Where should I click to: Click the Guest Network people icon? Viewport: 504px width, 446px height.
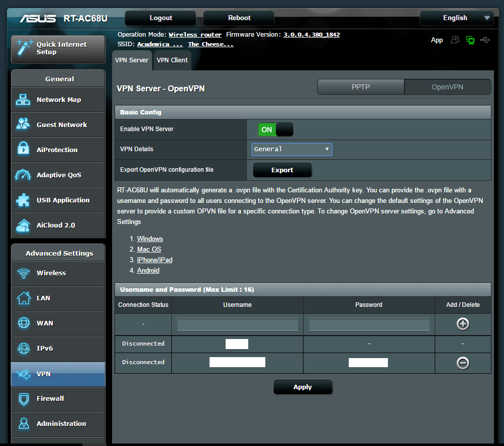point(23,124)
